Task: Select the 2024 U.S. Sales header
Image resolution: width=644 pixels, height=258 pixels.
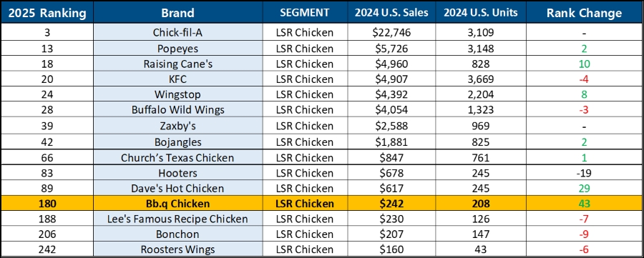Action: (x=391, y=13)
